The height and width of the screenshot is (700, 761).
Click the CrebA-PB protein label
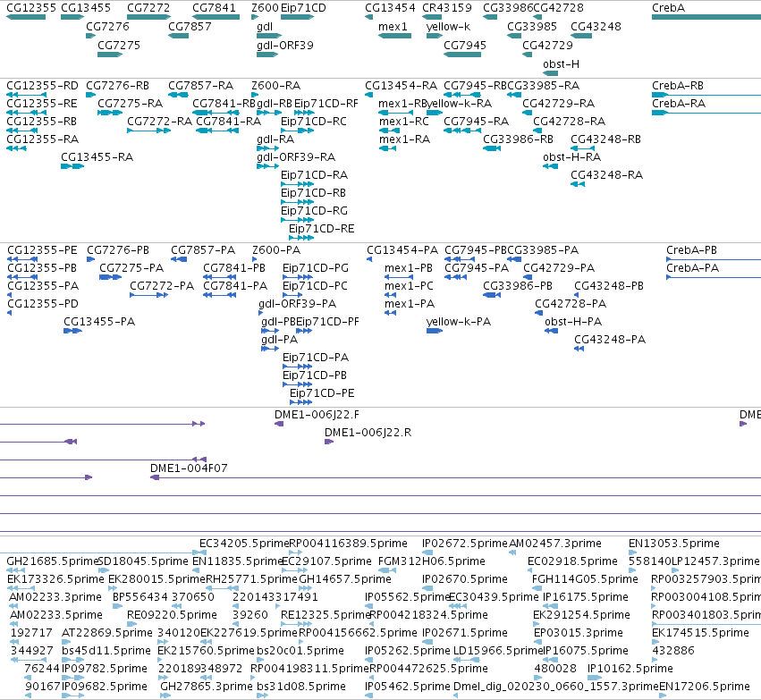pos(691,250)
